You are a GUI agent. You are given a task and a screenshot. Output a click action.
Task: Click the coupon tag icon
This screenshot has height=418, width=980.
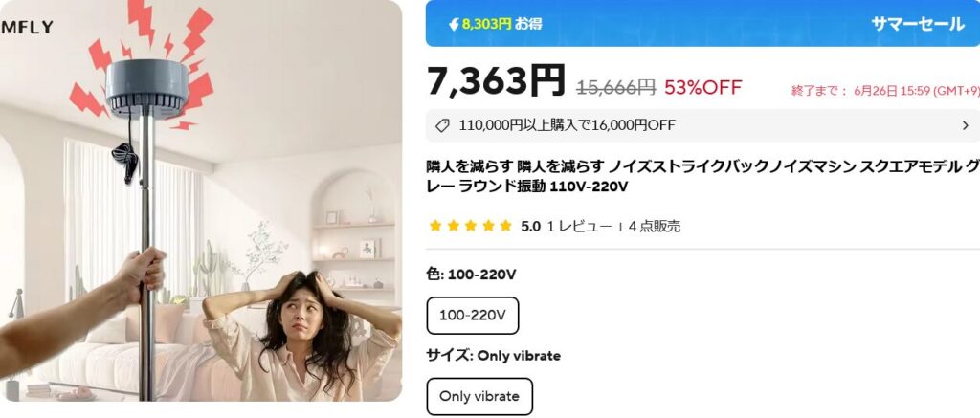[x=442, y=125]
